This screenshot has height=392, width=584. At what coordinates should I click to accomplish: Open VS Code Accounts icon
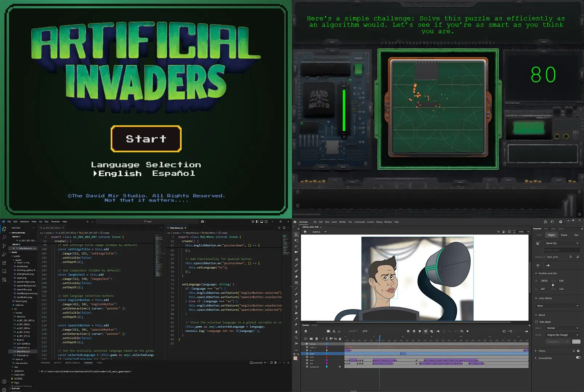pyautogui.click(x=4, y=381)
